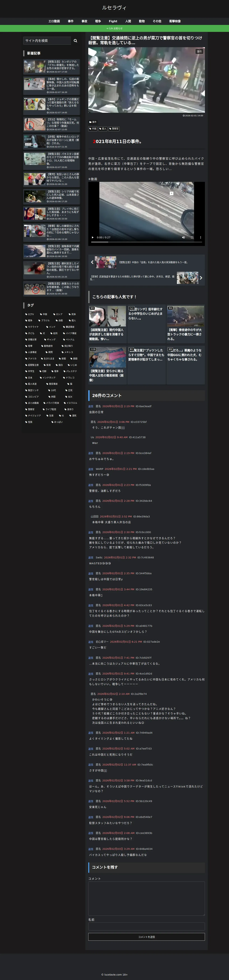229x980 pixels.
Task: Go to previous article via left arrow
Action: (92, 262)
